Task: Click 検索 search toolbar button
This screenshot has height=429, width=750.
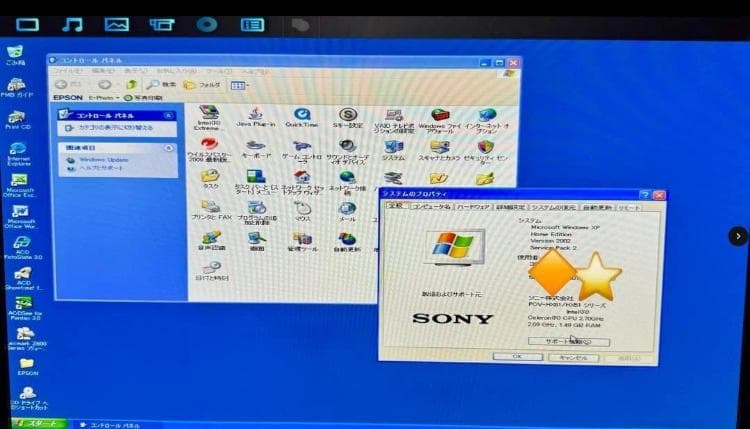Action: pyautogui.click(x=162, y=85)
